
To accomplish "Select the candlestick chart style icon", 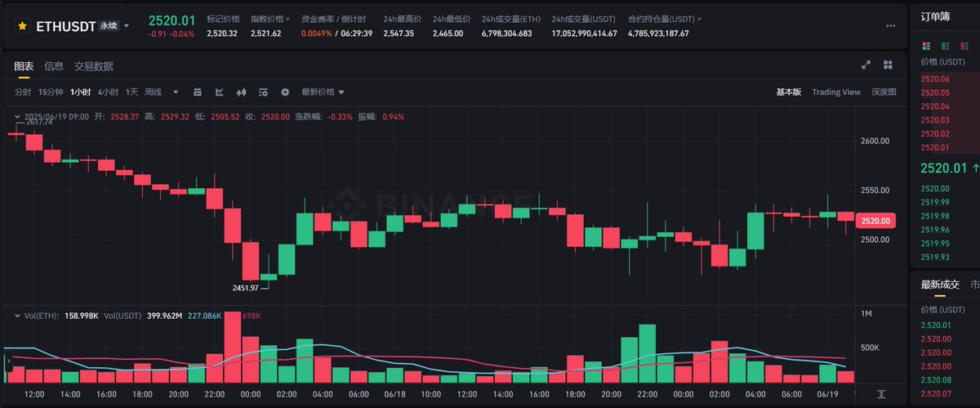I will tap(241, 92).
